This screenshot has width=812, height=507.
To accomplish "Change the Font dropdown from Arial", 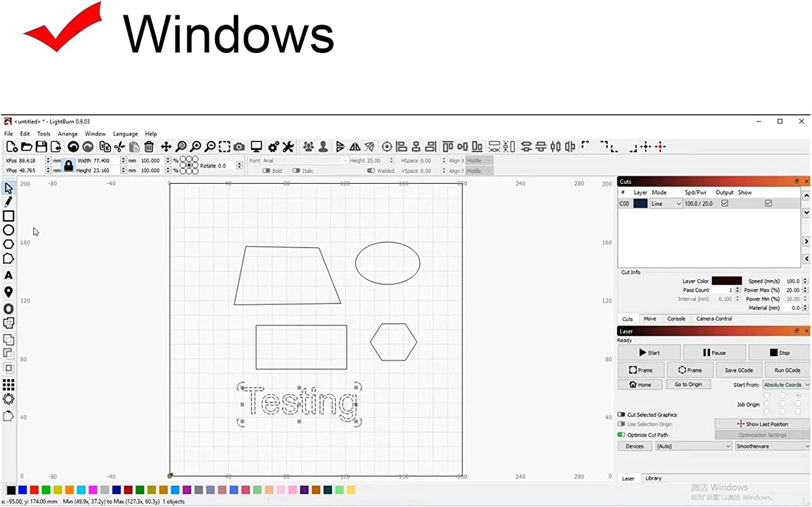I will coord(304,160).
